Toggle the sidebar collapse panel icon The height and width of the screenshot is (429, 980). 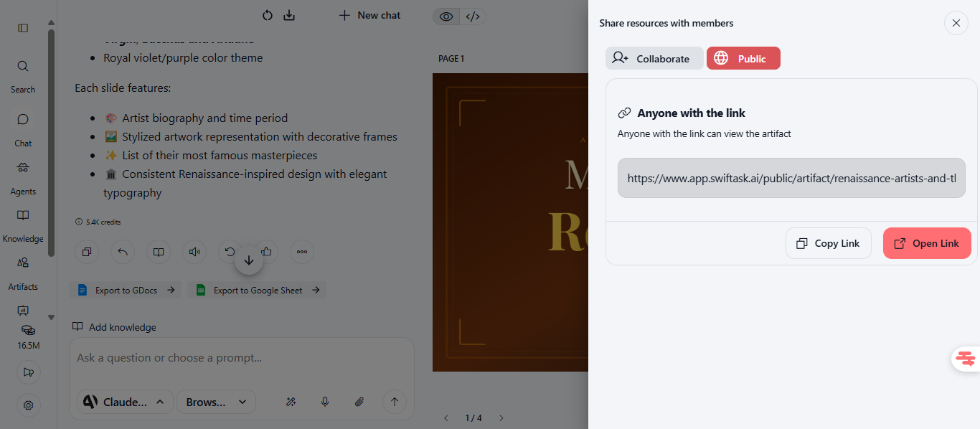[23, 28]
